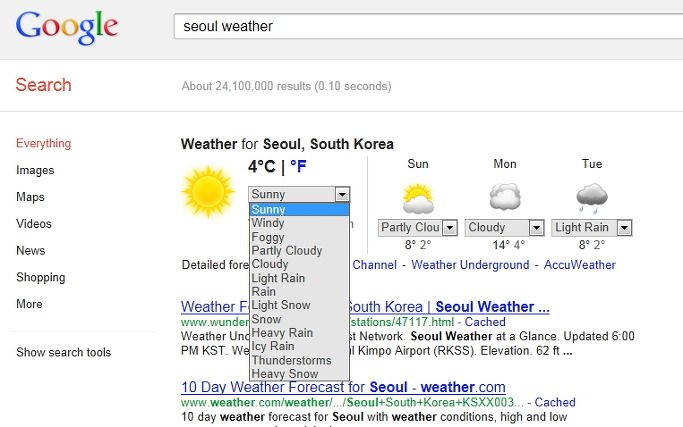Open Cached copy of wunderground result
683x427 pixels.
tap(485, 322)
